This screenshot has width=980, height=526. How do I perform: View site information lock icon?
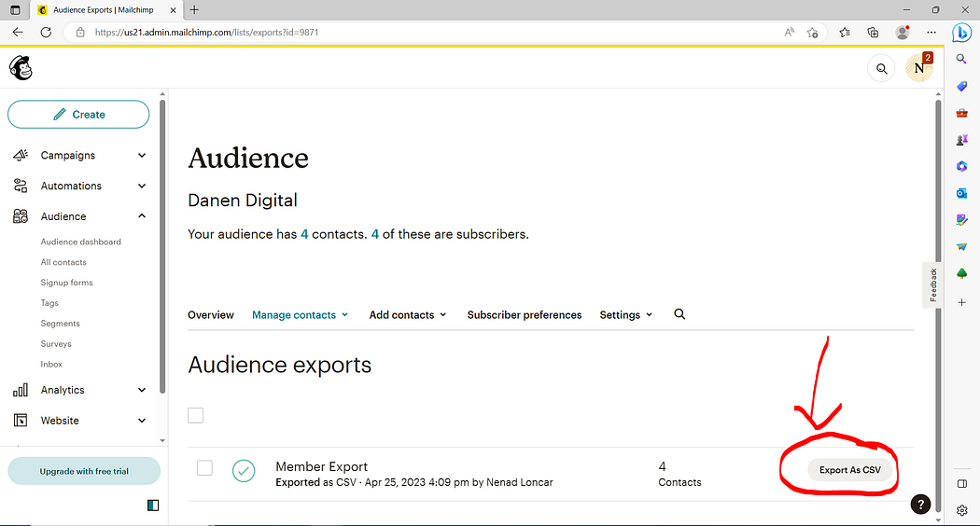coord(80,33)
